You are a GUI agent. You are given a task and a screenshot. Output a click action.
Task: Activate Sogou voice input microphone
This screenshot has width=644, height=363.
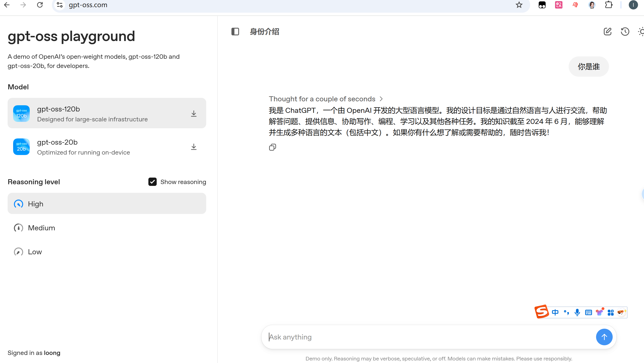point(577,312)
